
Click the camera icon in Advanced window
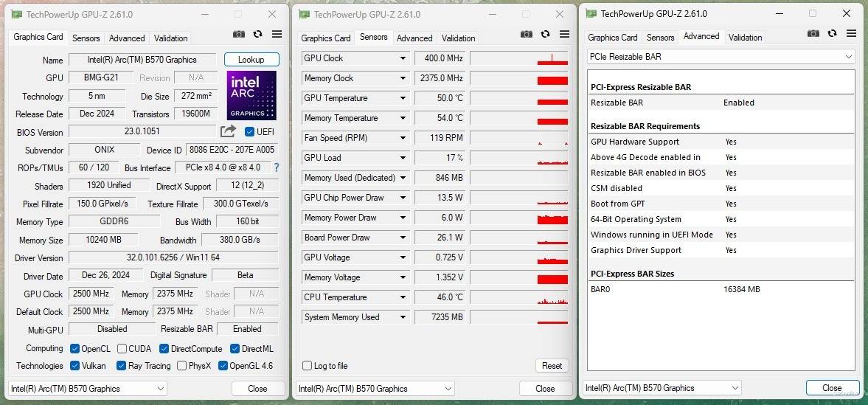click(813, 33)
